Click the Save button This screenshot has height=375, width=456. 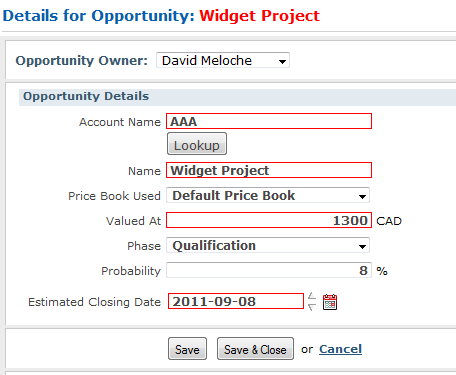(x=187, y=349)
